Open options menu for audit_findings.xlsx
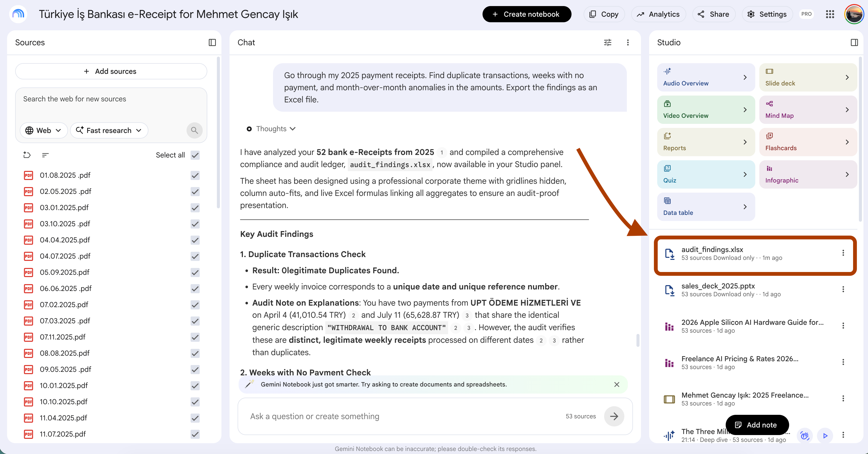This screenshot has height=454, width=868. [843, 253]
